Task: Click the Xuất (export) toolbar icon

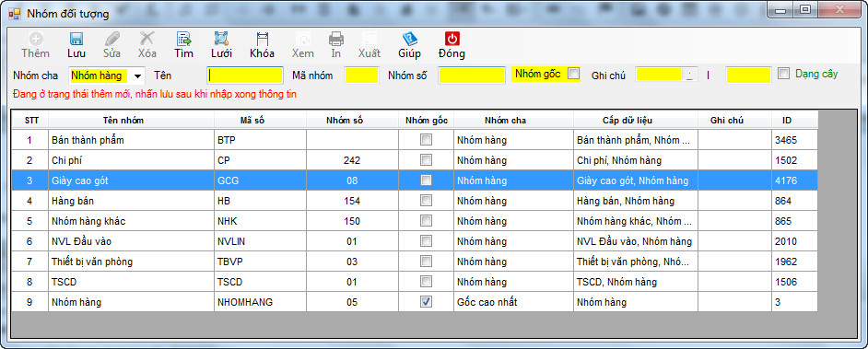Action: click(x=369, y=40)
